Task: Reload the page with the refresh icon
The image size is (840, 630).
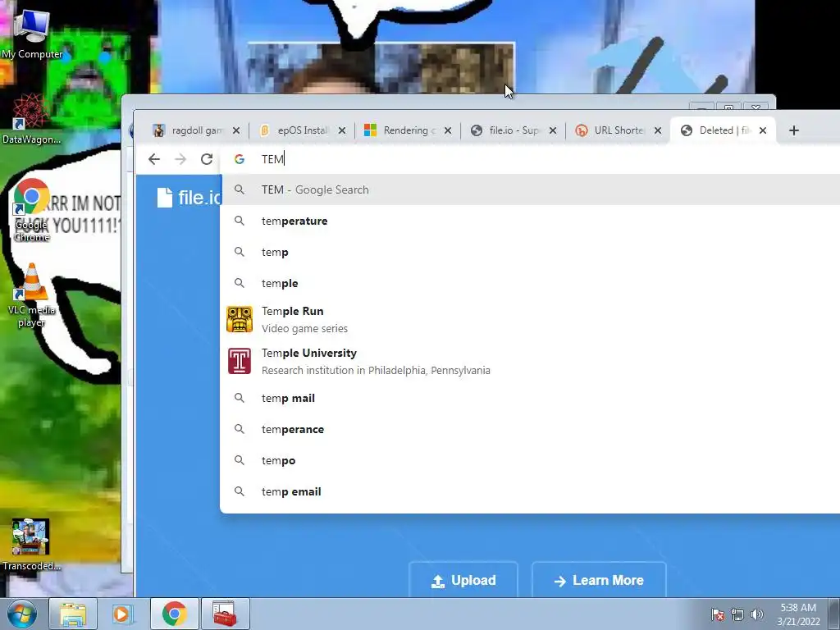Action: coord(207,159)
